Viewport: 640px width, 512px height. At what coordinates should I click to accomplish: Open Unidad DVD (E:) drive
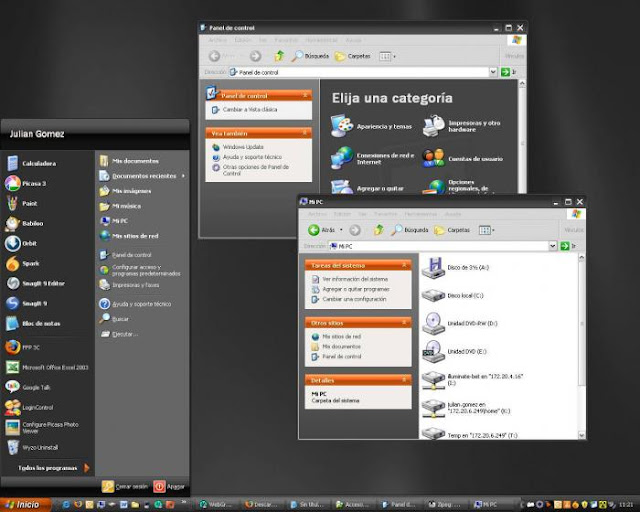454,351
